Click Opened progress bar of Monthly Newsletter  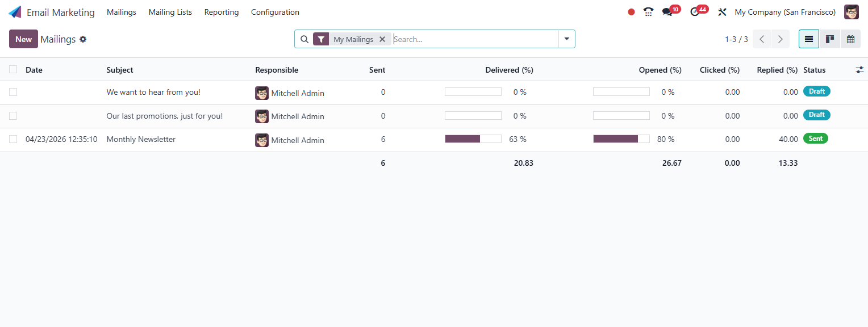click(621, 139)
